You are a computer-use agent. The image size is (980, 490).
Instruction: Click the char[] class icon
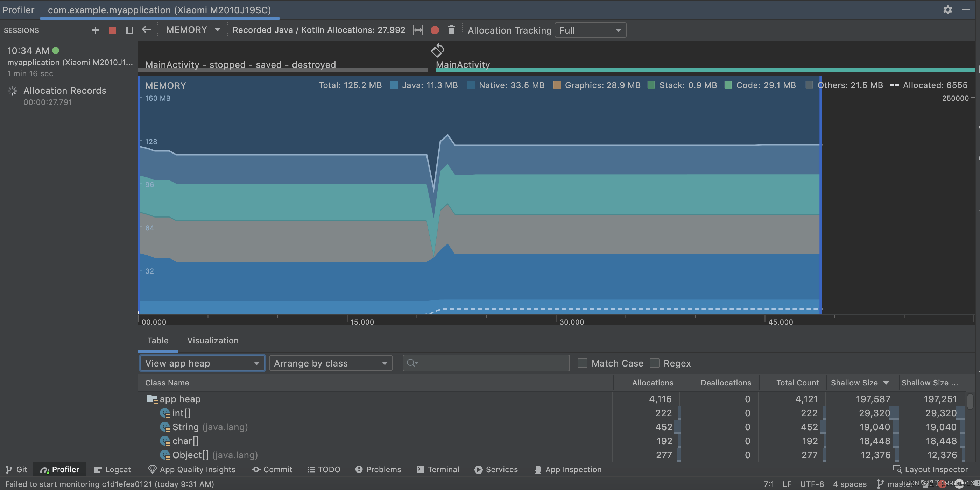(165, 441)
